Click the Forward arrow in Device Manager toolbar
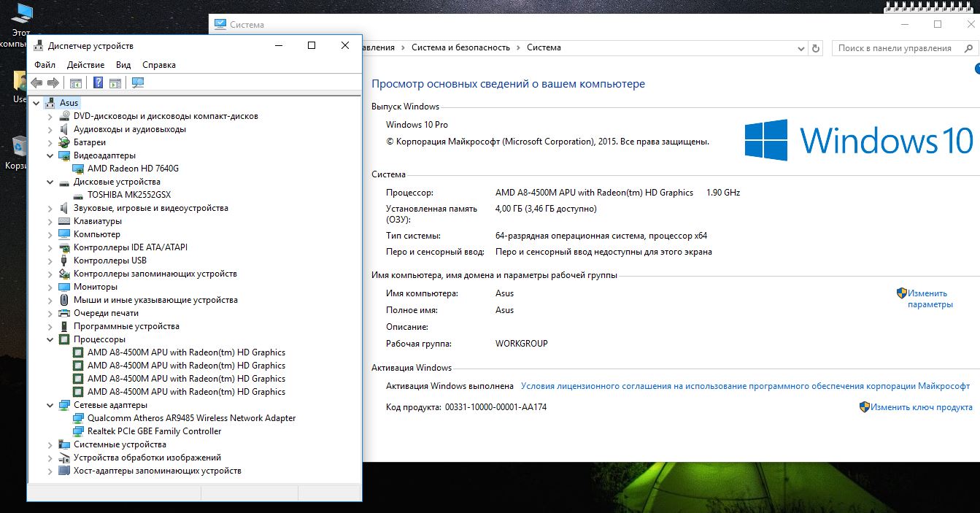 point(53,82)
